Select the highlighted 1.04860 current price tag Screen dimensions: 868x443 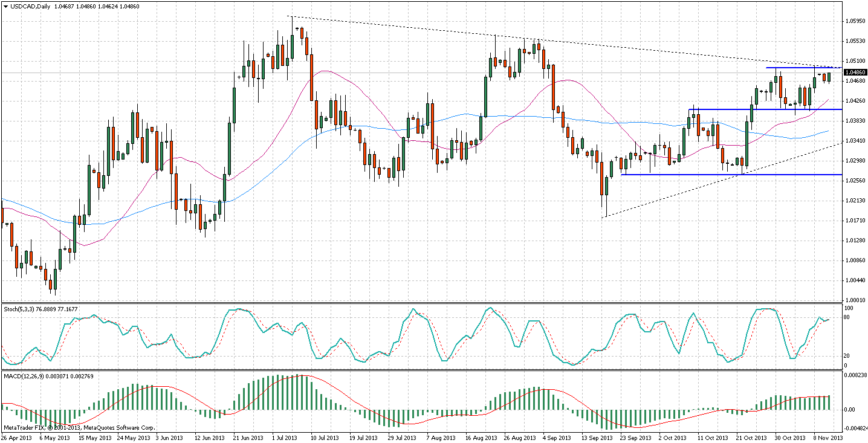click(855, 72)
